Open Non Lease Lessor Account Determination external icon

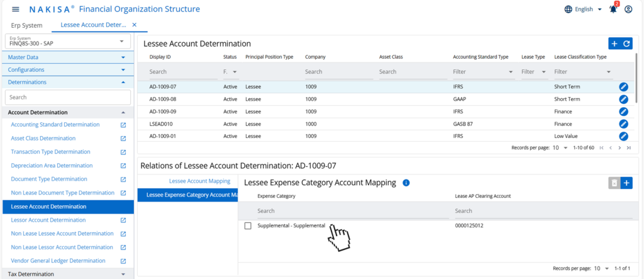point(123,248)
